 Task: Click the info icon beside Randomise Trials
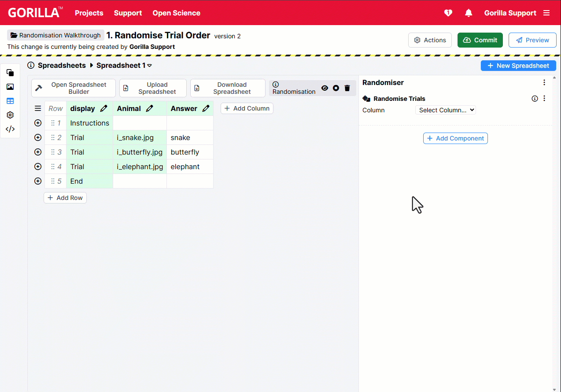click(535, 98)
